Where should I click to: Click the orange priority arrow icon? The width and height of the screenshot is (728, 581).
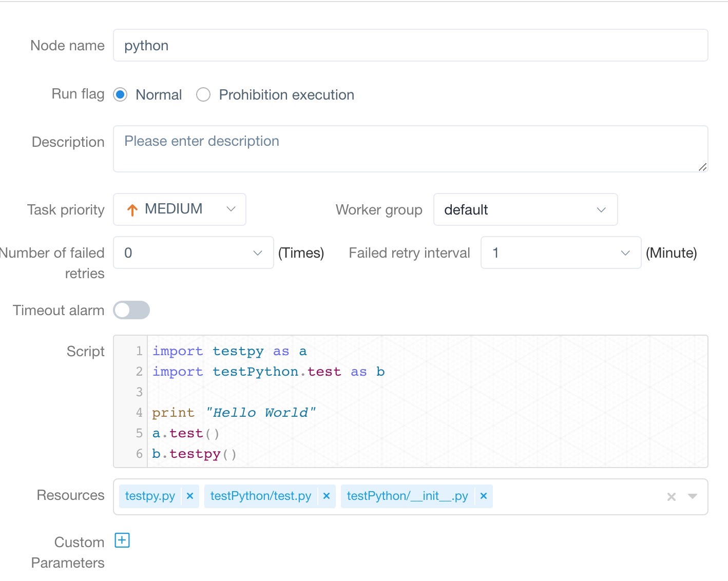pyautogui.click(x=132, y=210)
